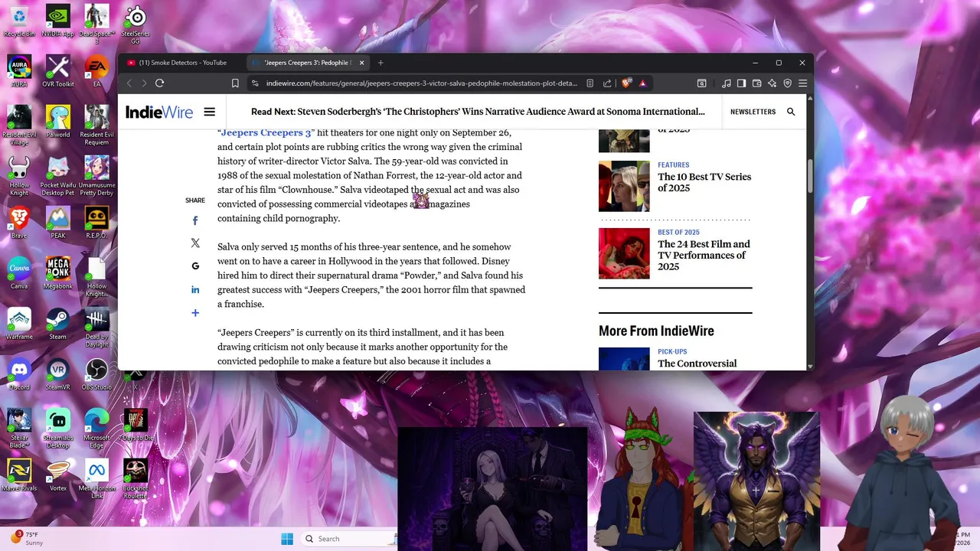Open The 10 Best TV Series of 2025

[704, 182]
